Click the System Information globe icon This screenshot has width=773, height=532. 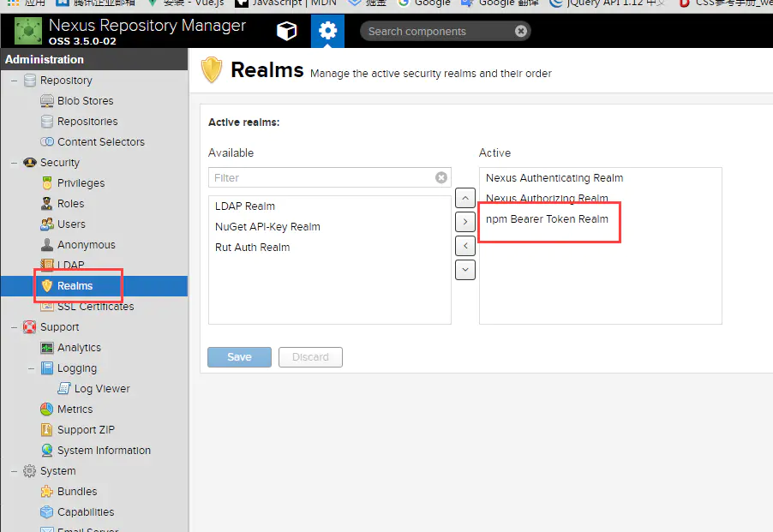coord(47,451)
